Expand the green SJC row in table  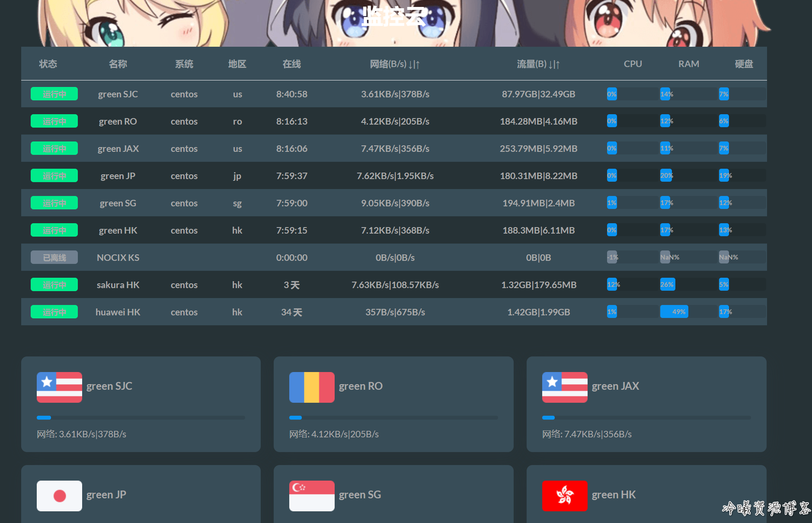pos(394,94)
